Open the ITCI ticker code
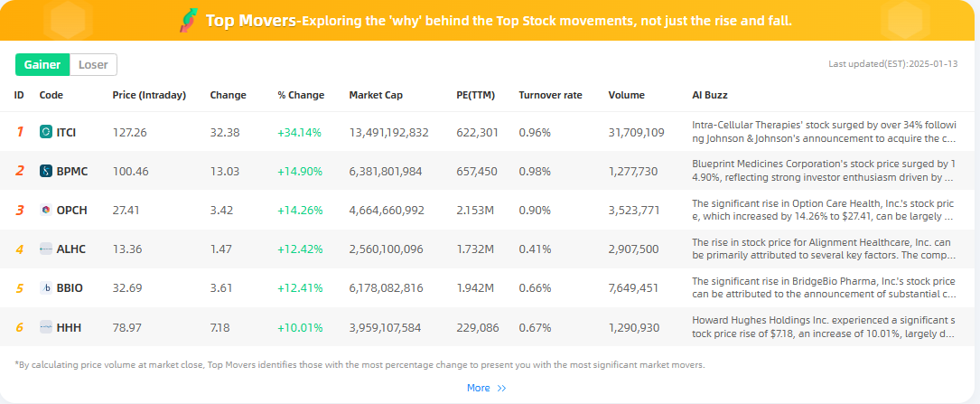 click(67, 132)
